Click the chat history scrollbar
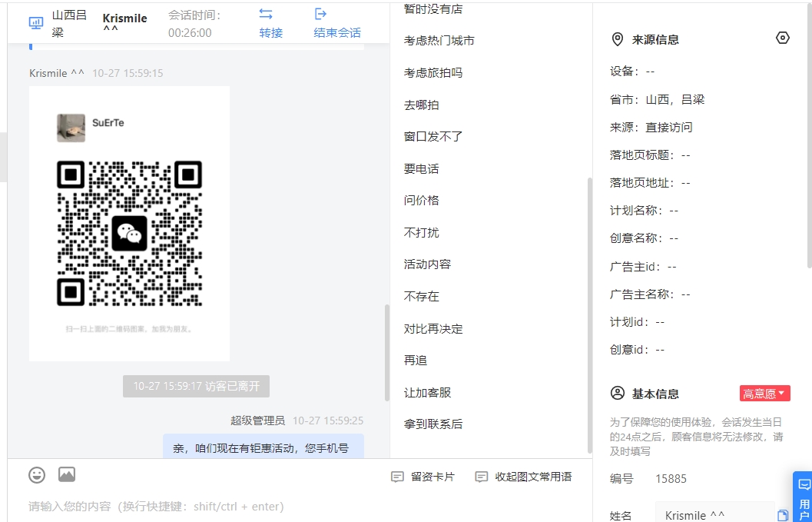The height and width of the screenshot is (522, 812). 387,353
